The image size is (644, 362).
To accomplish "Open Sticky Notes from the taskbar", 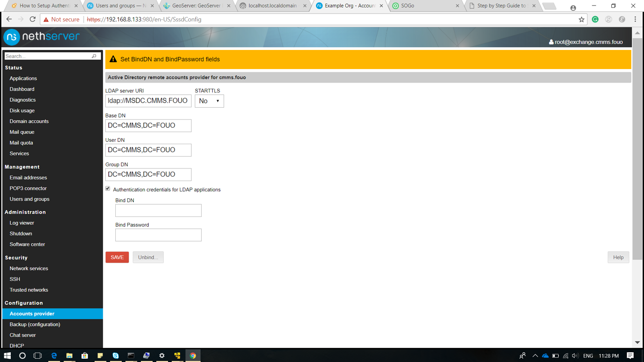I will [x=100, y=355].
